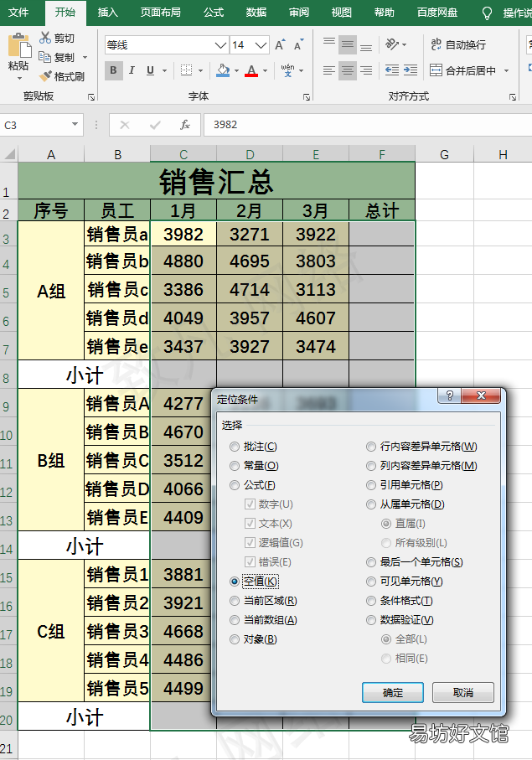Select 可见单元格(Y) radio option
This screenshot has height=760, width=532.
click(x=371, y=582)
